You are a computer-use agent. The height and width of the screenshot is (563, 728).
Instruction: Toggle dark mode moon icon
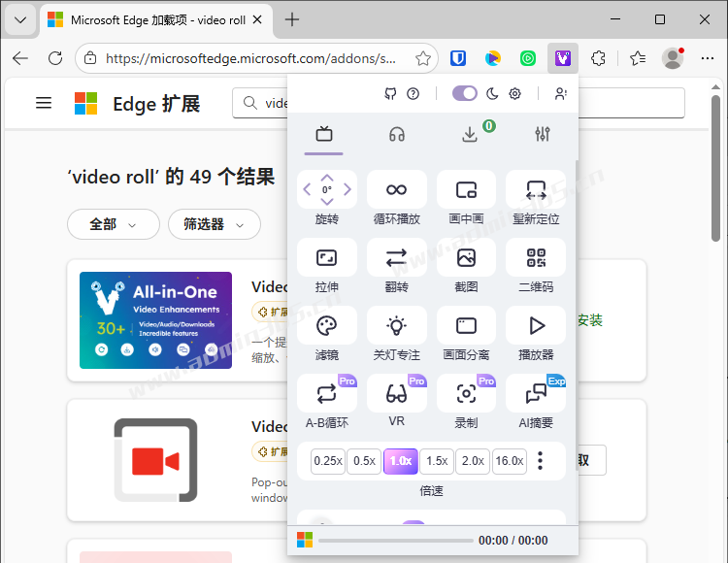click(x=492, y=93)
